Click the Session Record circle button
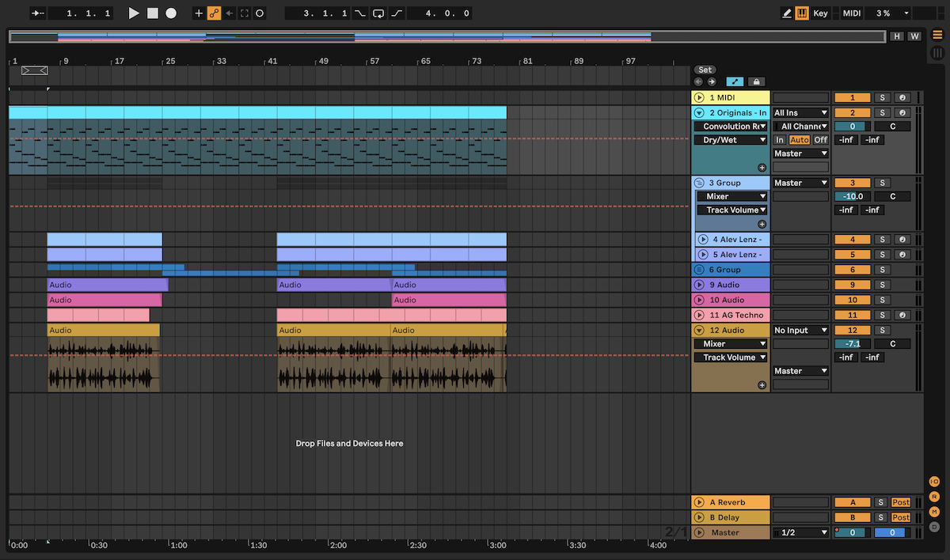Screen dimensions: 950x560 (260, 13)
